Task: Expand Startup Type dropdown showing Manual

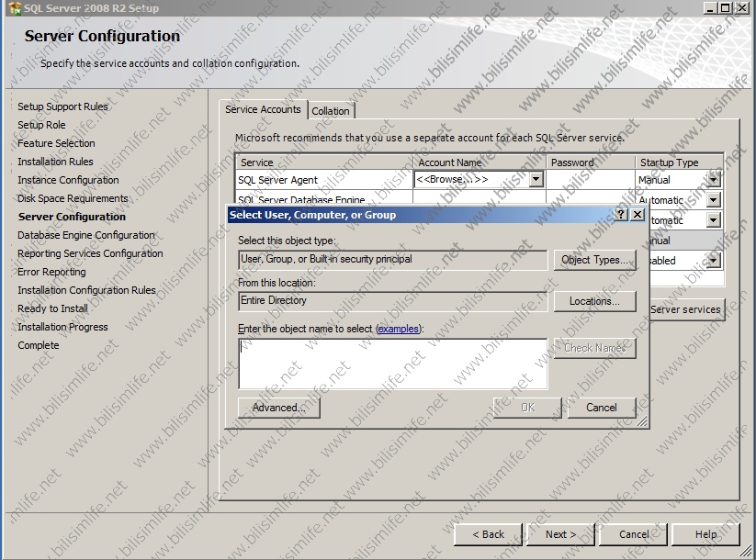Action: coord(713,180)
